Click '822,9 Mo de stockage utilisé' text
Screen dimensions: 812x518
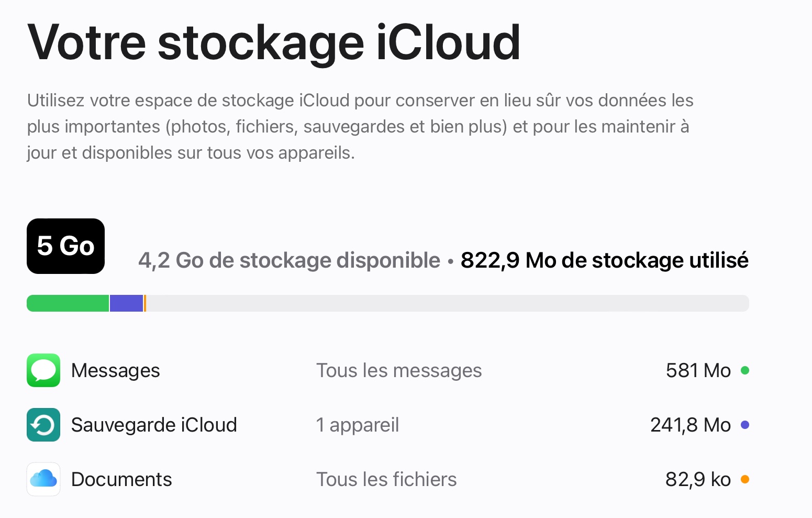(604, 260)
